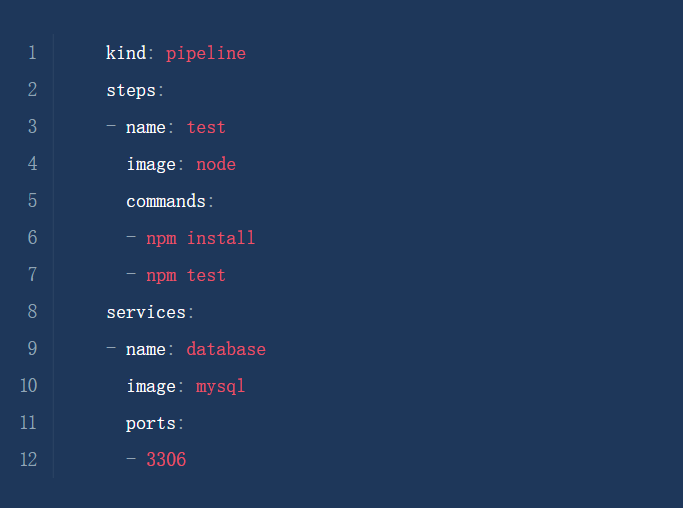The width and height of the screenshot is (683, 508).
Task: Click the 'steps' key on line 2
Action: point(131,90)
